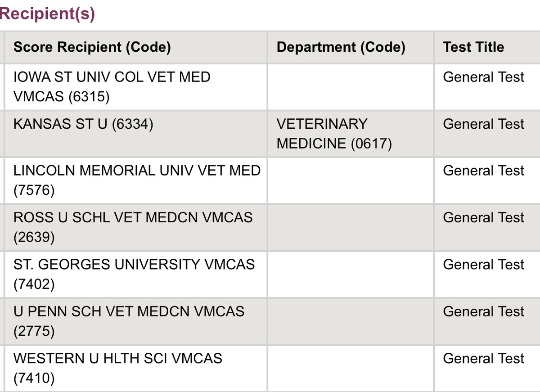Click General Test in the Lincoln Memorial row
Image resolution: width=540 pixels, height=392 pixels.
tap(483, 171)
